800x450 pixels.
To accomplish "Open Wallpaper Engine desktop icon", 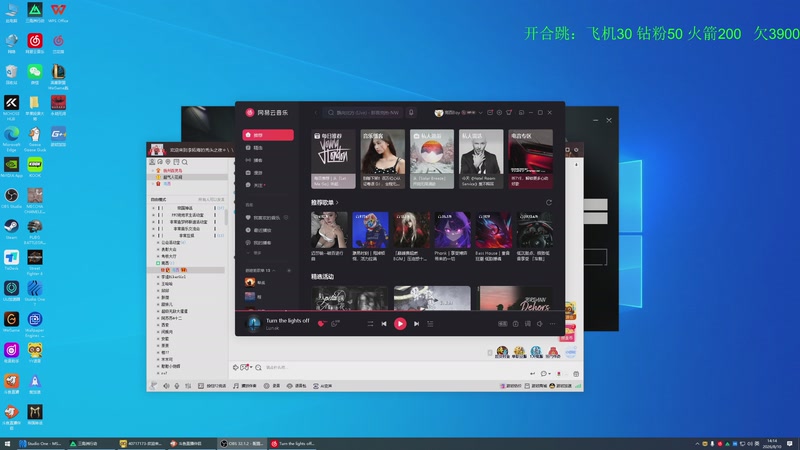I will click(35, 324).
